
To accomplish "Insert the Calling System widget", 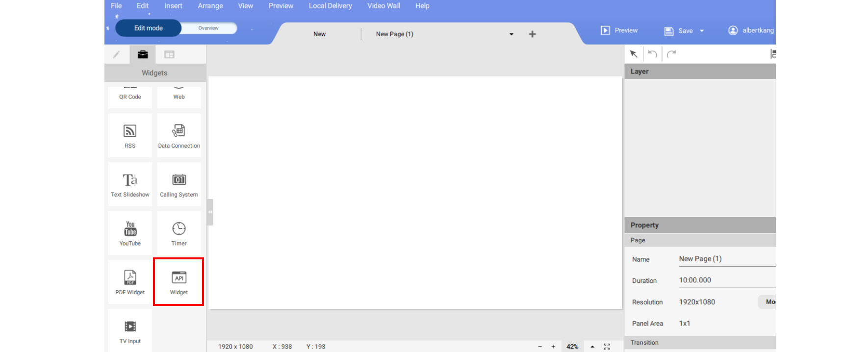I will (179, 184).
